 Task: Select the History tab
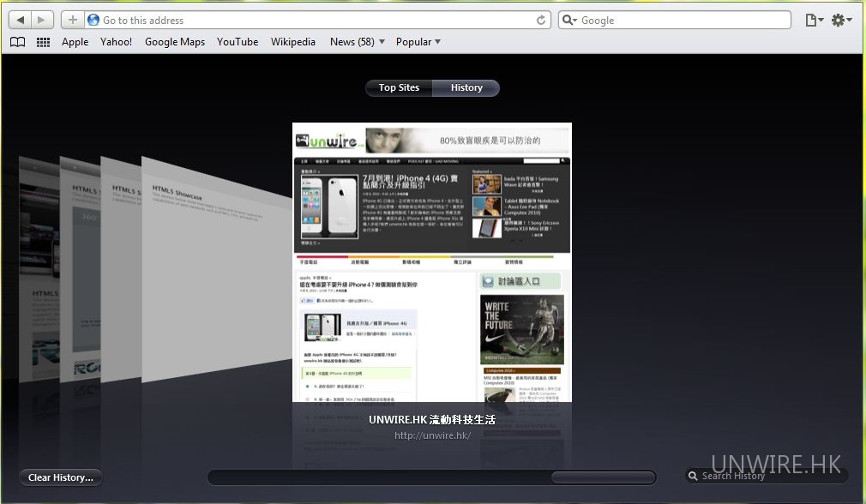tap(466, 87)
